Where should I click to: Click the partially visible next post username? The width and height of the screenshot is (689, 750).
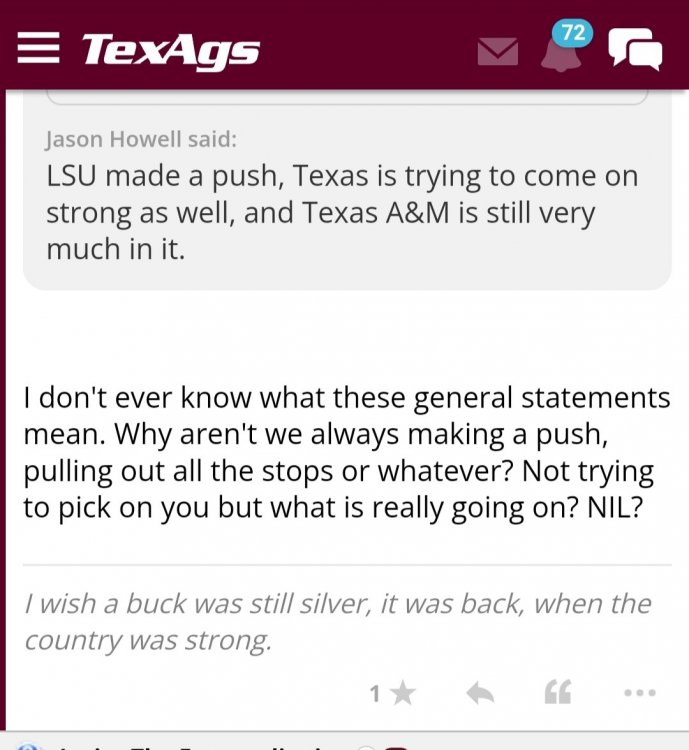(x=160, y=746)
